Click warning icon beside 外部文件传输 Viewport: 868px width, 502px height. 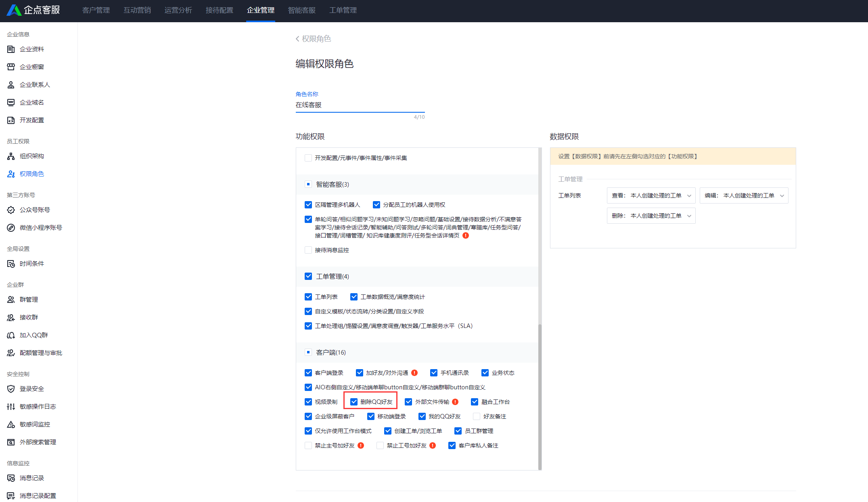(455, 402)
